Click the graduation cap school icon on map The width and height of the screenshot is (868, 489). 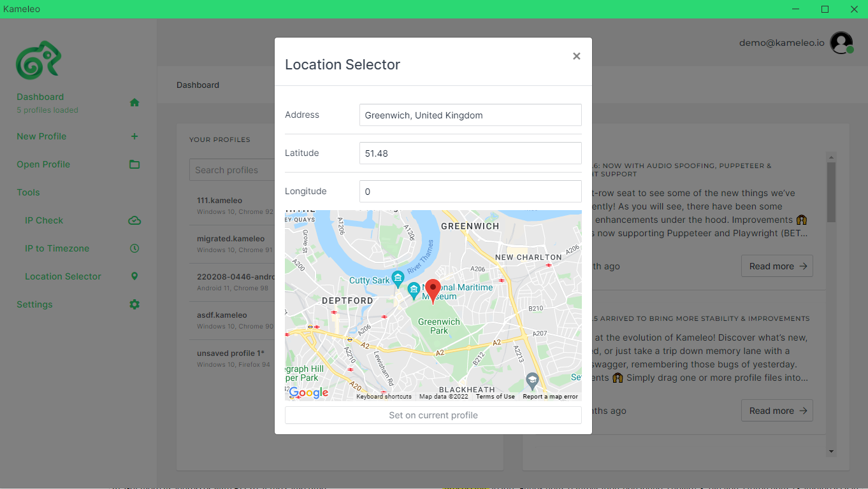point(532,380)
